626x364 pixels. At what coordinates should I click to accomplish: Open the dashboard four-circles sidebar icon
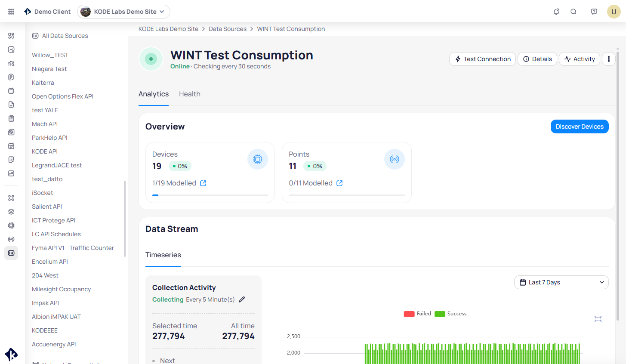pos(11,36)
